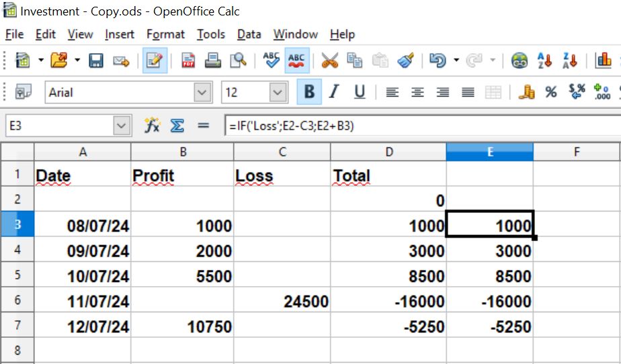Open Page Preview magnifier icon
Viewport: 621px width, 364px height.
(238, 60)
